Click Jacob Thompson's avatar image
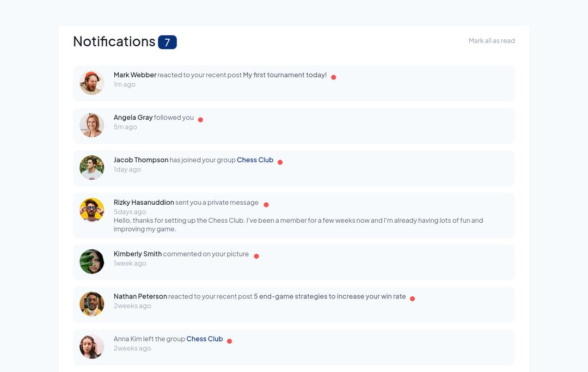Screen dimensions: 588x372 pyautogui.click(x=91, y=168)
